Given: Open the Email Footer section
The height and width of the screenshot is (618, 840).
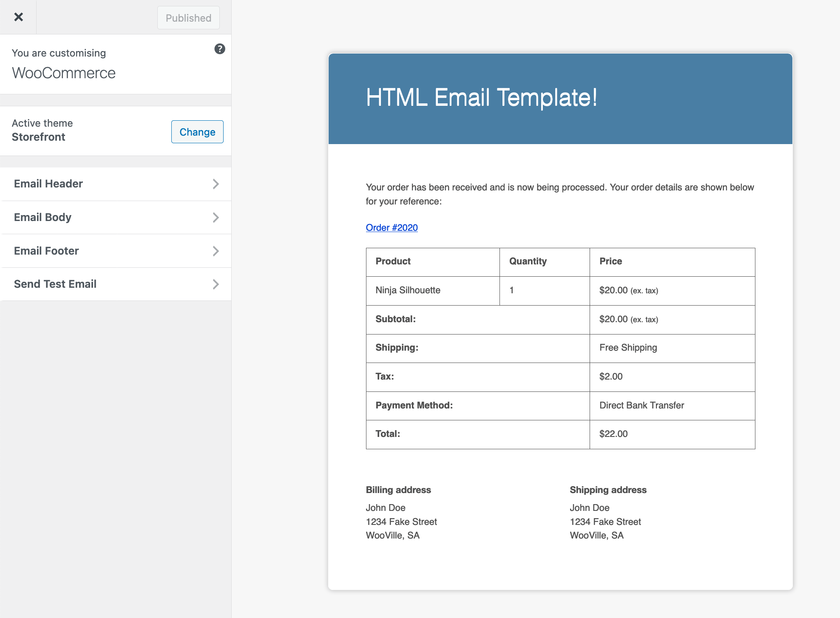Looking at the screenshot, I should 46,251.
